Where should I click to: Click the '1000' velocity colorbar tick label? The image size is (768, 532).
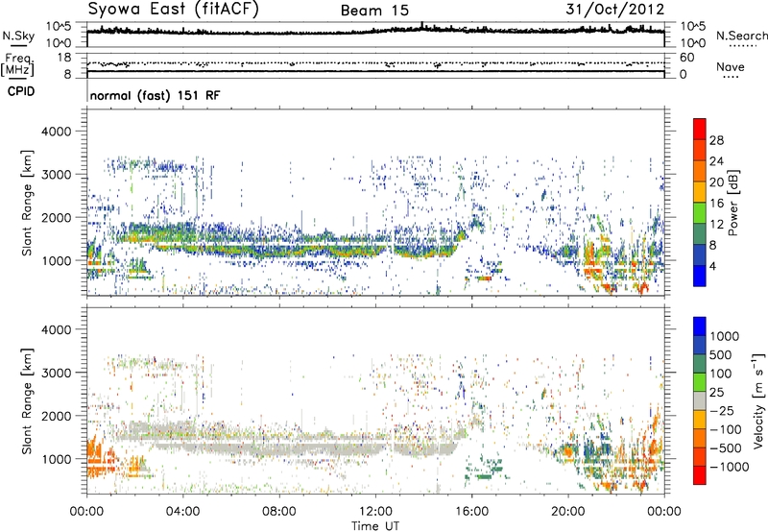pyautogui.click(x=725, y=336)
